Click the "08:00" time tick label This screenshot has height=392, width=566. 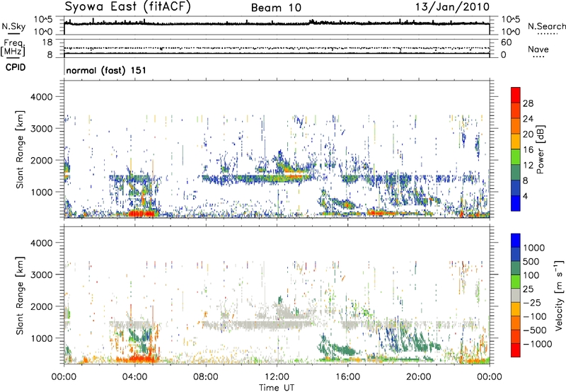point(206,377)
